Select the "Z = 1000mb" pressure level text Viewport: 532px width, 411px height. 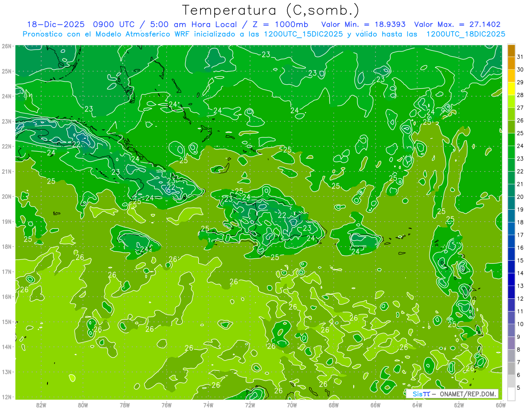(279, 24)
